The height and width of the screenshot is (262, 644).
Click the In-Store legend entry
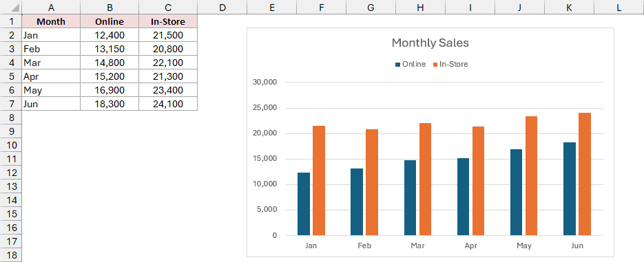tap(450, 64)
